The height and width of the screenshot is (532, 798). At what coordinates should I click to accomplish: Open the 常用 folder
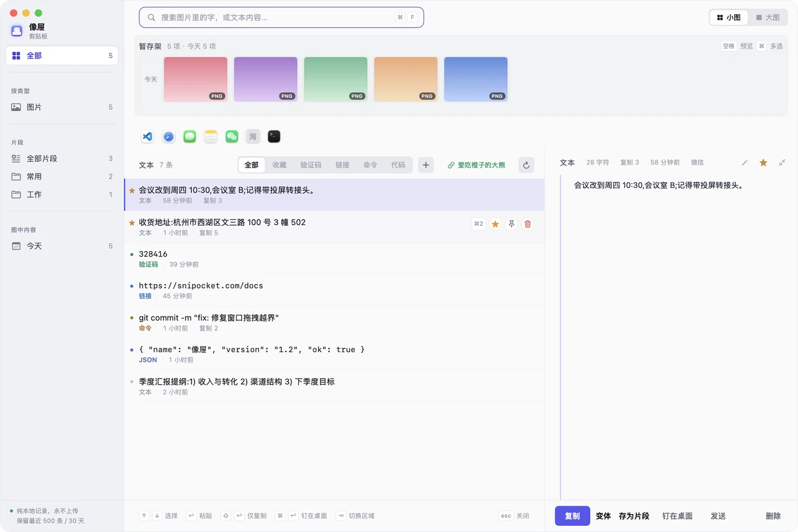click(x=62, y=177)
